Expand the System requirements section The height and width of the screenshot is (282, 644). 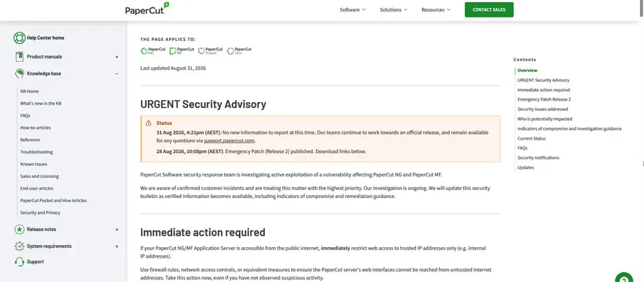point(117,246)
